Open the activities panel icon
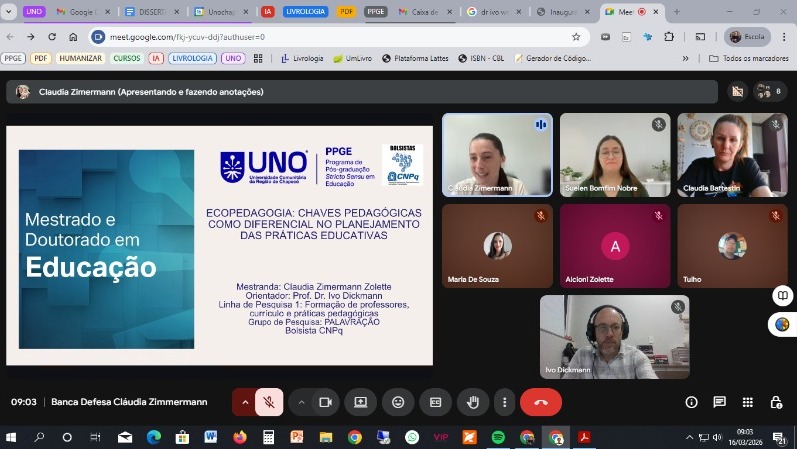 click(x=747, y=402)
